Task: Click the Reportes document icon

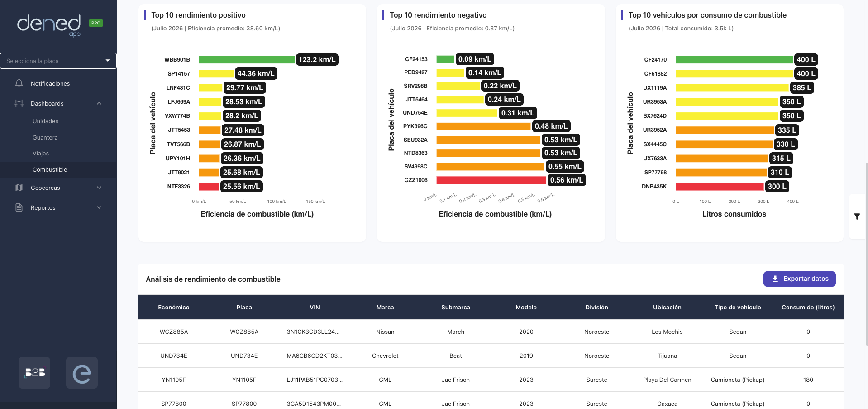Action: pos(19,207)
